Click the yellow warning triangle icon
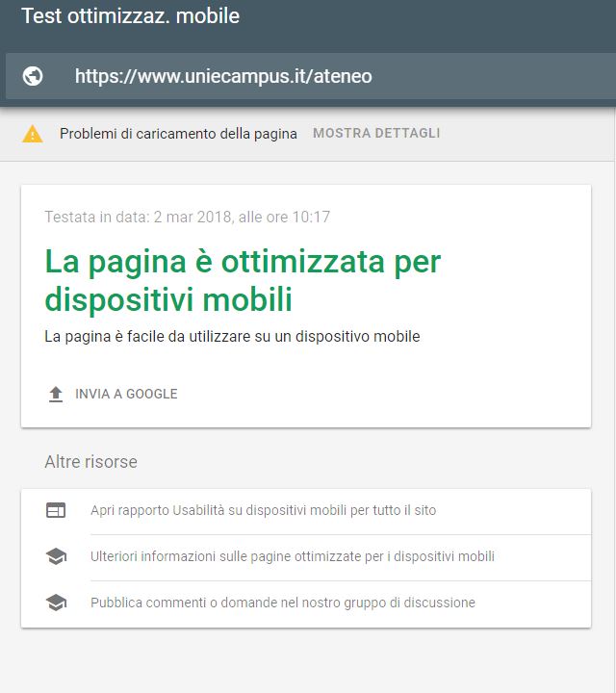Image resolution: width=616 pixels, height=693 pixels. pyautogui.click(x=33, y=134)
